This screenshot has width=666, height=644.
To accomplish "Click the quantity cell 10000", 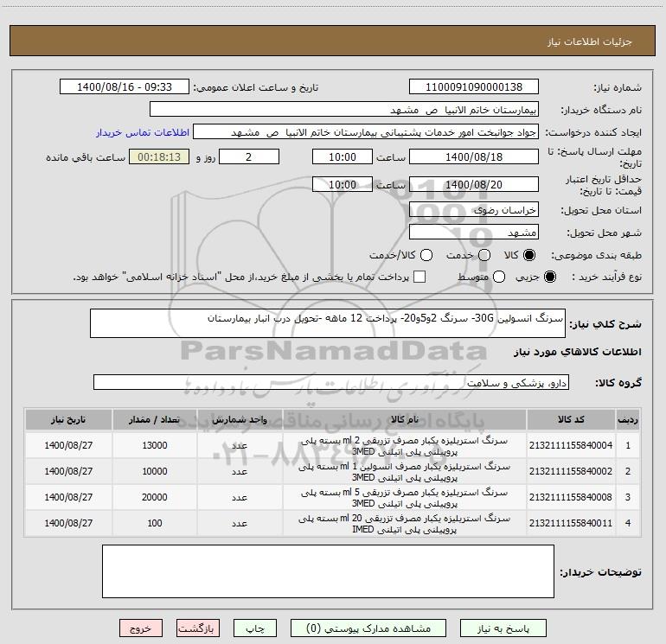I will (155, 471).
